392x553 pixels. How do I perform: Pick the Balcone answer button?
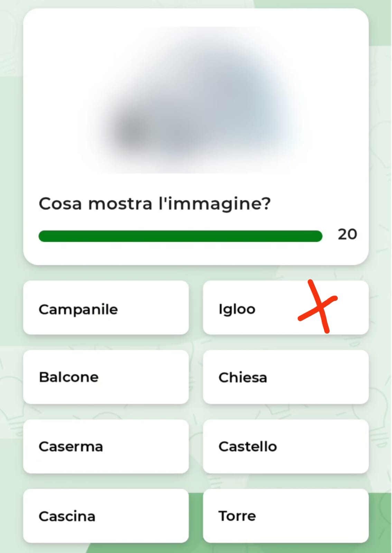click(x=106, y=377)
